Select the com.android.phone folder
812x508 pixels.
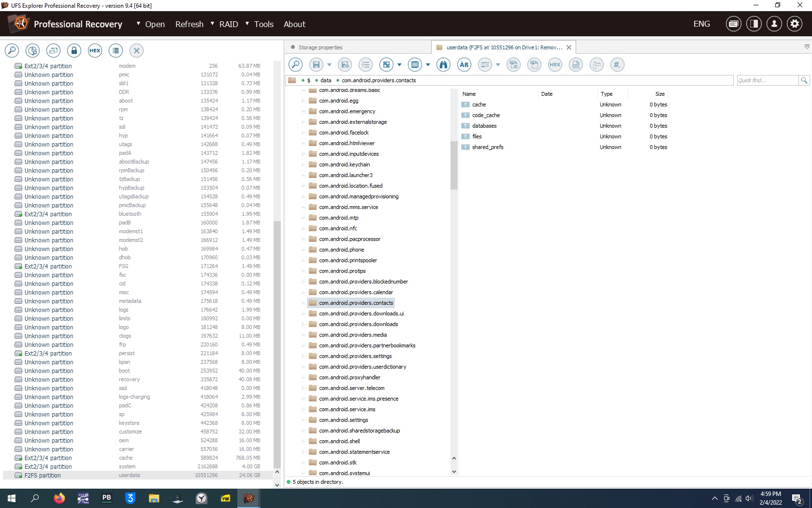(x=341, y=250)
